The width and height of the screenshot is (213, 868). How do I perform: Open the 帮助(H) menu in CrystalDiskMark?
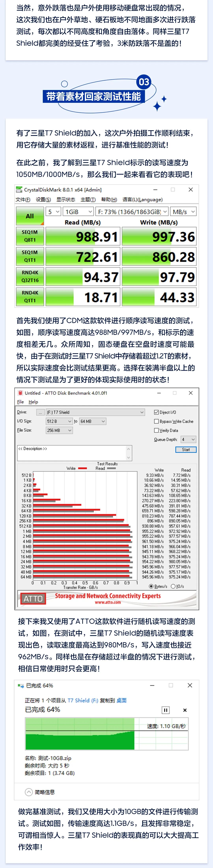click(109, 200)
